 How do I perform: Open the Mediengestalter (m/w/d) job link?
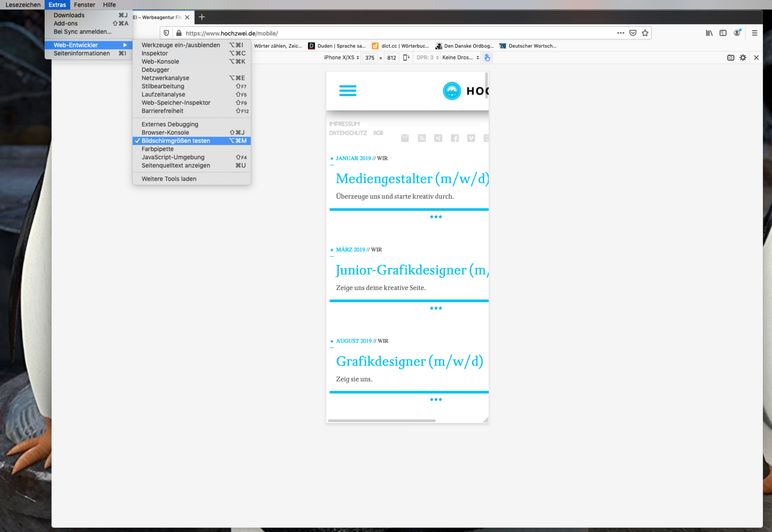[412, 179]
